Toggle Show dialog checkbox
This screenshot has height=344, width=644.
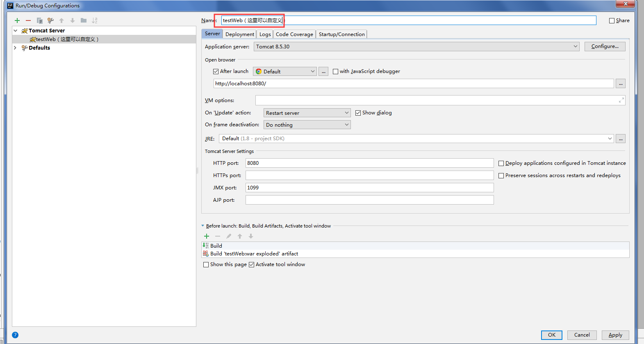point(358,113)
